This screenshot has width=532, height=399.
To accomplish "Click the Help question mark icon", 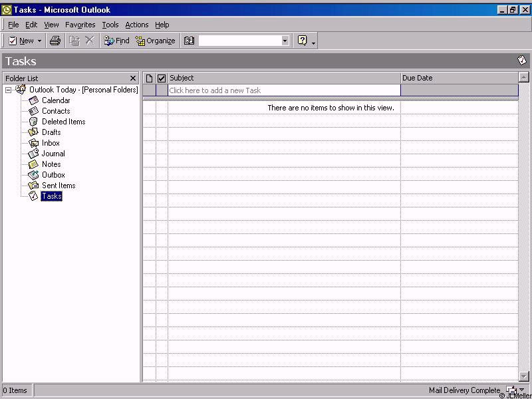I will (x=303, y=41).
